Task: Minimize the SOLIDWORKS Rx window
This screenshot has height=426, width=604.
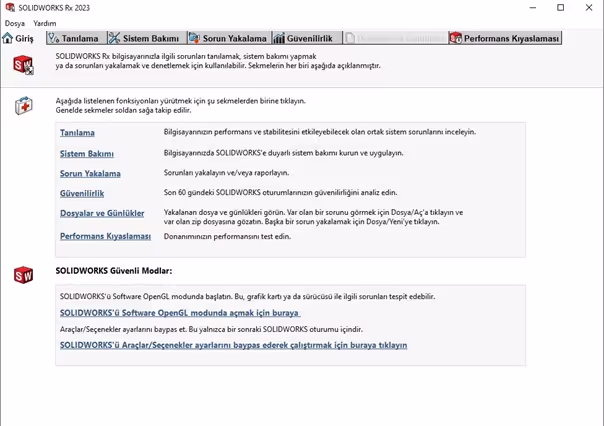Action: tap(533, 7)
